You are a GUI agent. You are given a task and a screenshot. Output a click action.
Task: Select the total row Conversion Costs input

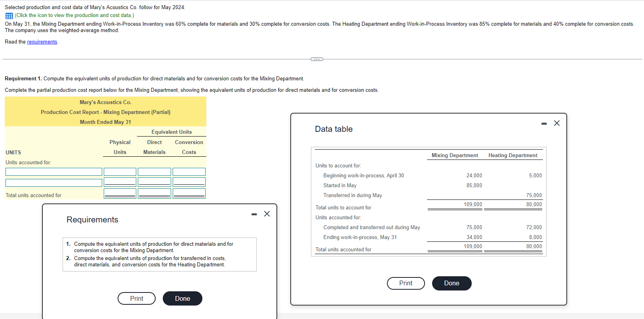coord(189,194)
